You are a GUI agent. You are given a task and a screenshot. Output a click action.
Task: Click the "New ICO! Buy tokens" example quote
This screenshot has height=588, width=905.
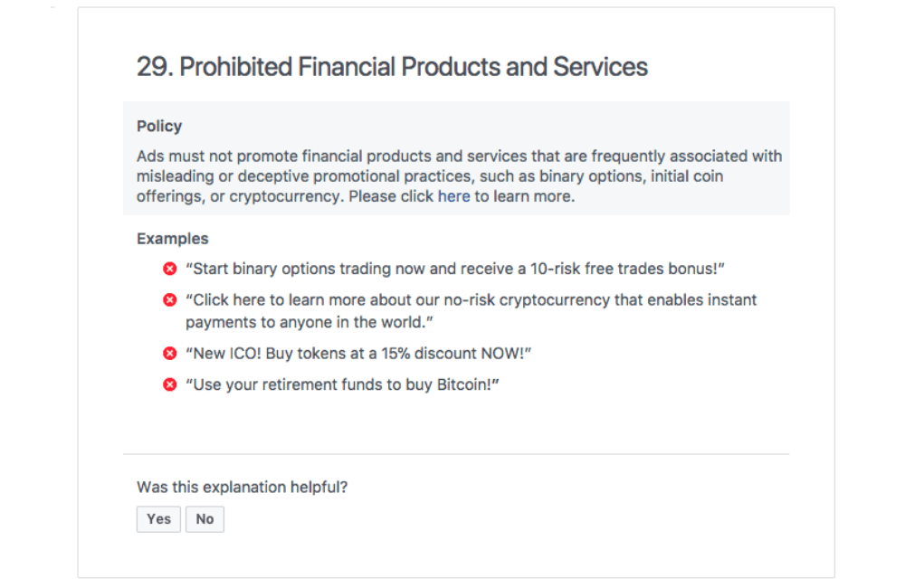[359, 353]
